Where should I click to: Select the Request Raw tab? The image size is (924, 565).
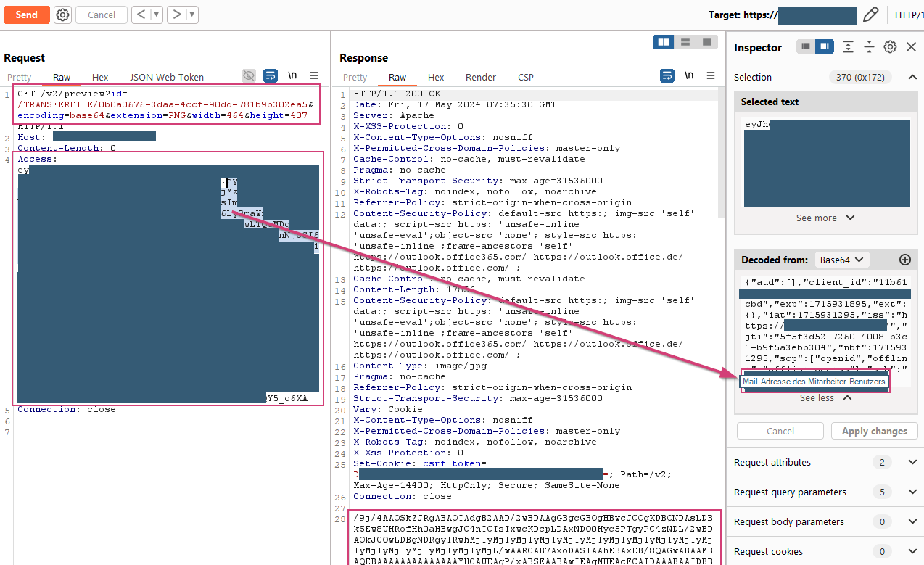62,77
